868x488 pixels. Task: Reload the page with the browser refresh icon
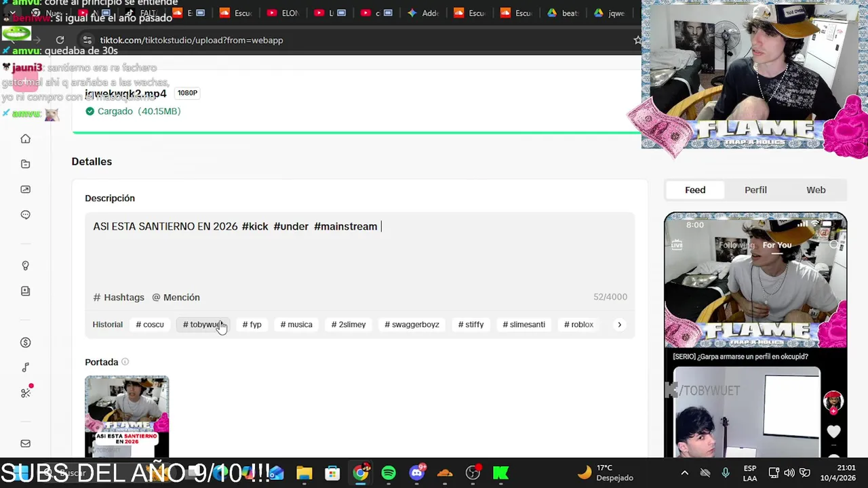coord(60,40)
